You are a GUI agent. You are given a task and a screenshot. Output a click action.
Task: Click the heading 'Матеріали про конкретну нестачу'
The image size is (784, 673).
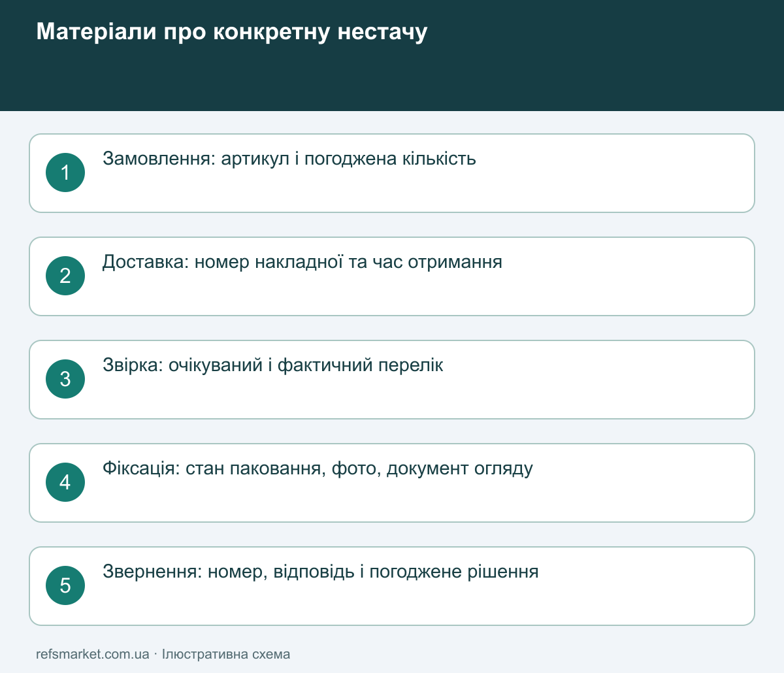232,31
